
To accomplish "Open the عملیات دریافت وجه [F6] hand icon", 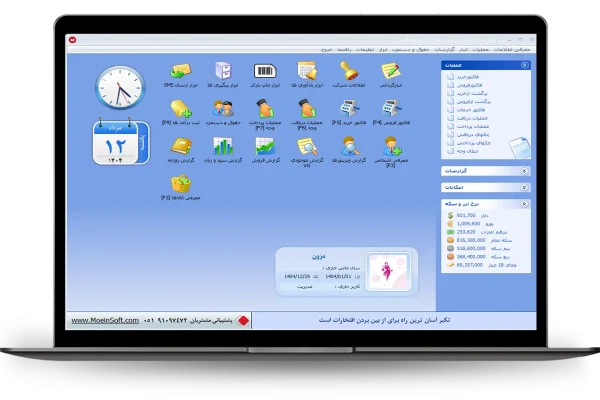I will (307, 108).
